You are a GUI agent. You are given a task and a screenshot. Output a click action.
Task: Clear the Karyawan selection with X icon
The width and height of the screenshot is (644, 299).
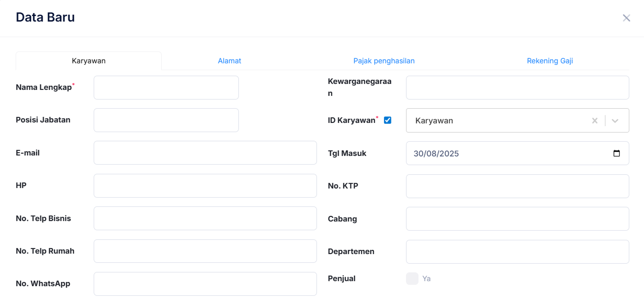tap(594, 121)
